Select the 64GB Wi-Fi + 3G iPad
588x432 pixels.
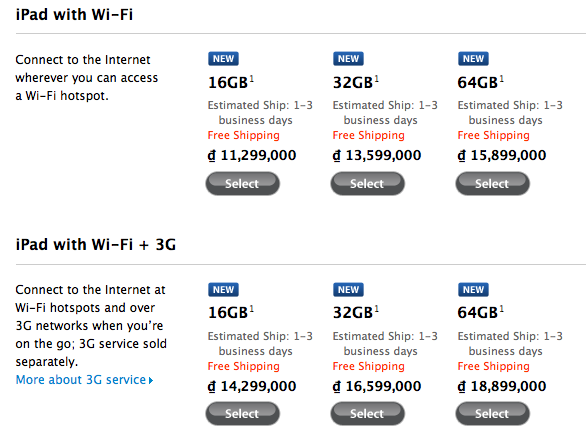tap(492, 414)
